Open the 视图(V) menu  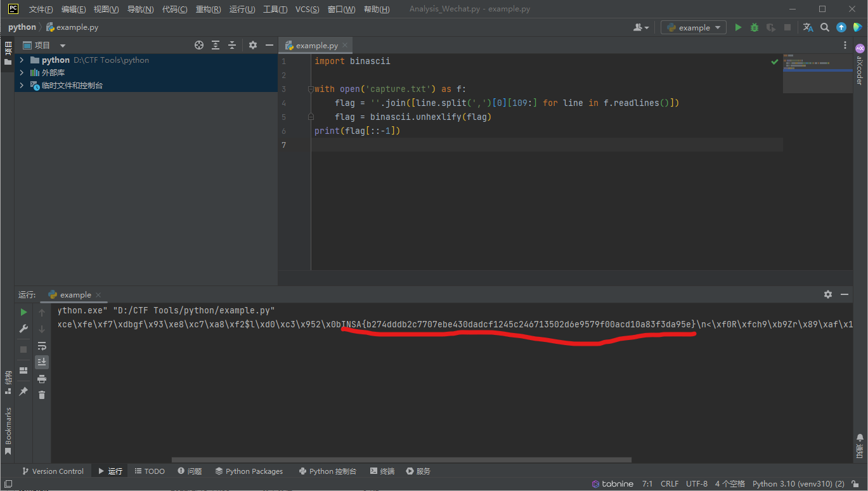point(106,9)
